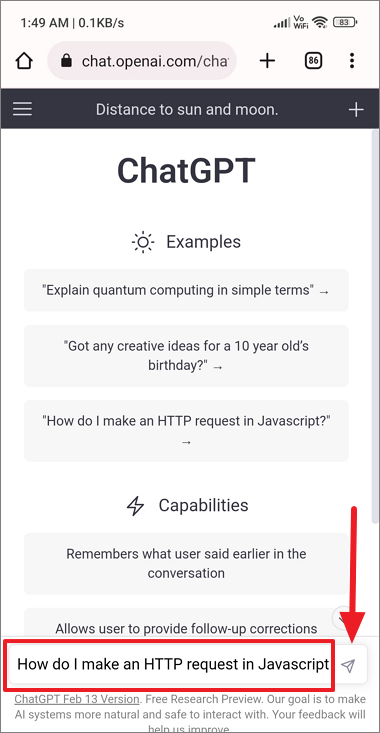Viewport: 380px width, 733px height.
Task: Tap the padlock site security icon
Action: click(67, 60)
